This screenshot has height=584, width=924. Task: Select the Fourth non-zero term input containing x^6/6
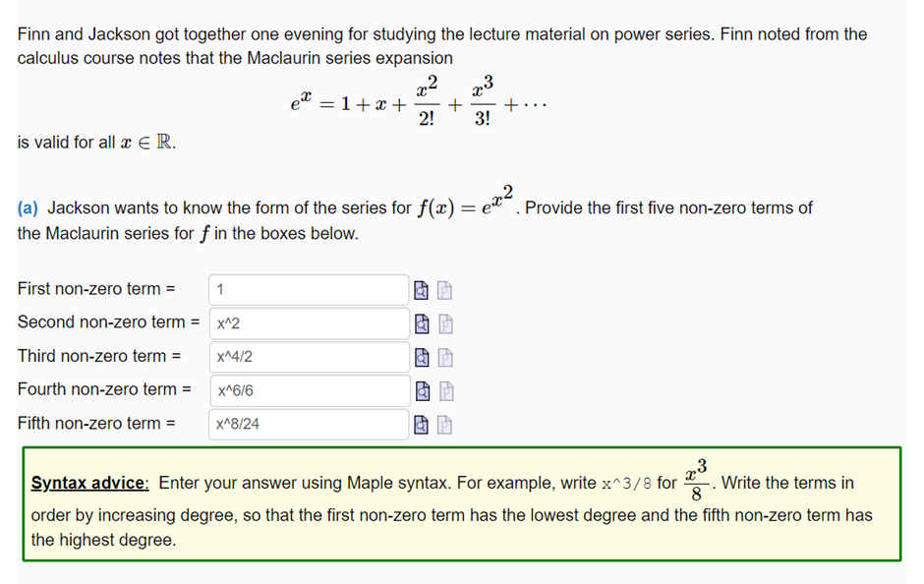click(x=308, y=390)
